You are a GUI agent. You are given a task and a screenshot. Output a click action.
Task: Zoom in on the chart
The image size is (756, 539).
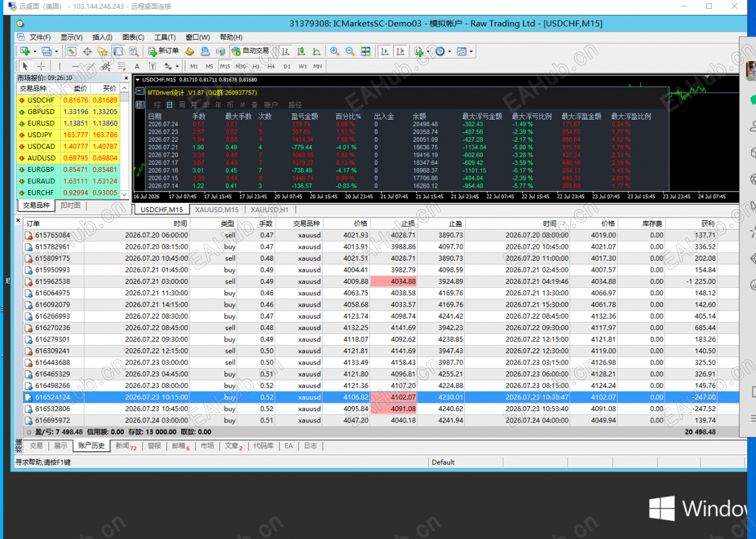tap(335, 51)
